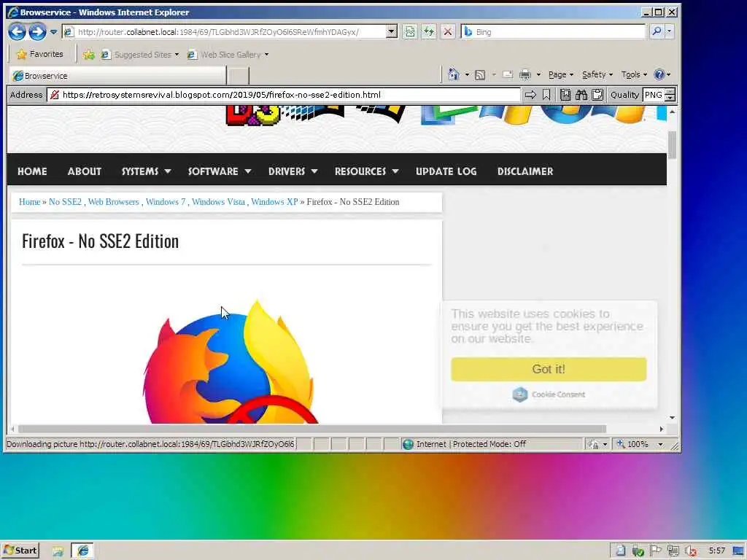Open the Tools menu
Screen dimensions: 747x560
(x=634, y=75)
